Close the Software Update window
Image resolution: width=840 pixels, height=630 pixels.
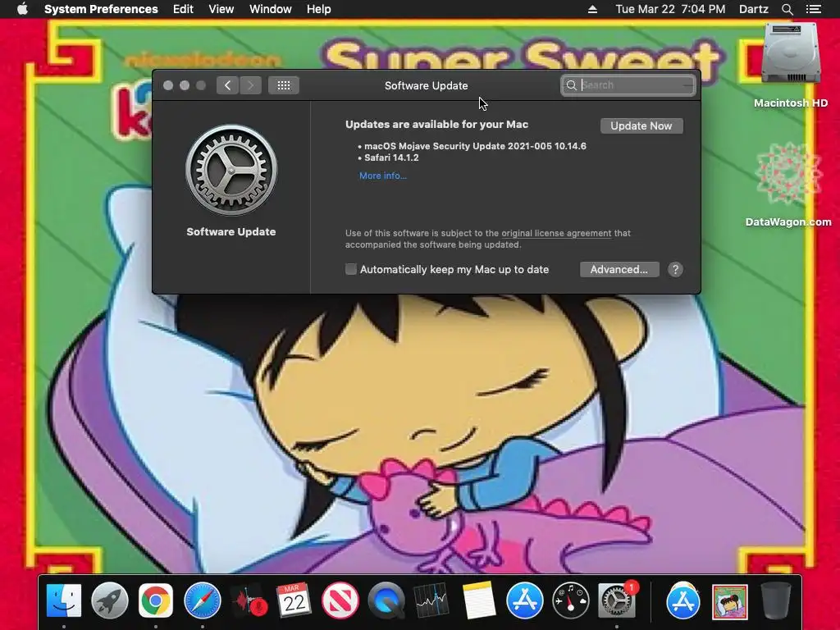[x=167, y=85]
